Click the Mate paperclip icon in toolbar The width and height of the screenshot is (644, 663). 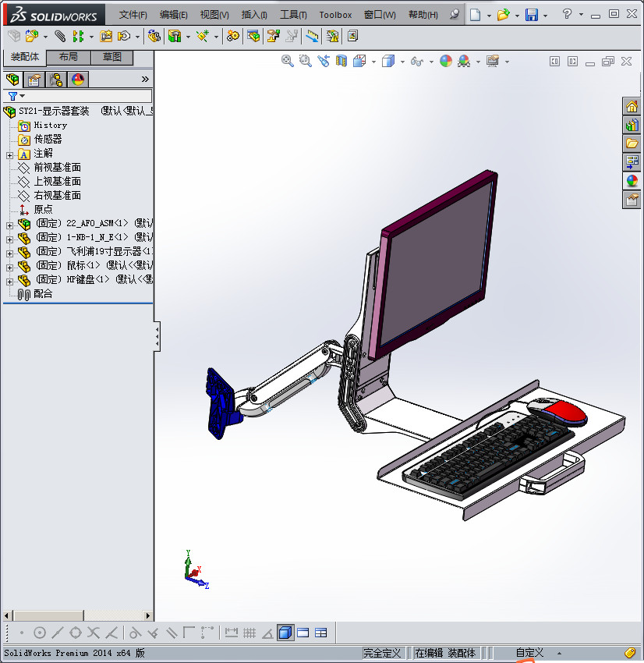(60, 37)
